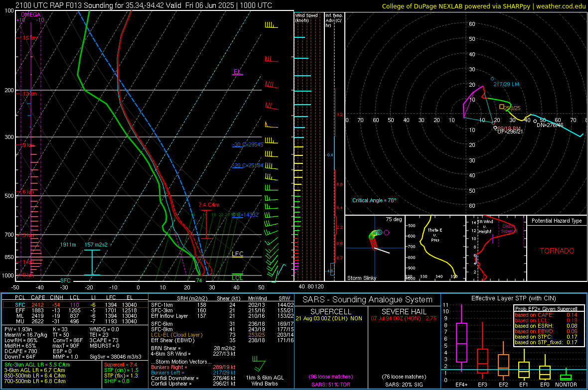Click the red TORNADO hazard text
Viewport: 588px width, 390px height.
[557, 251]
